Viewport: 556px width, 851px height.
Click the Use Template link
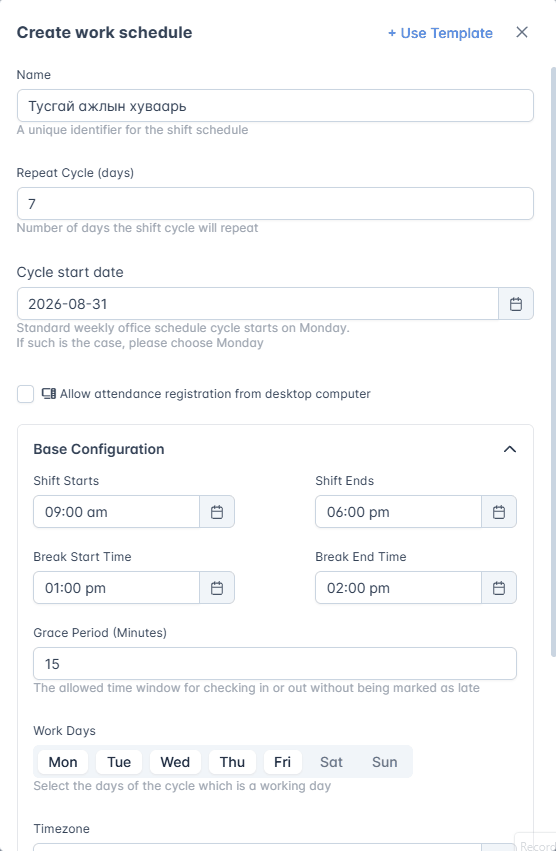click(440, 33)
